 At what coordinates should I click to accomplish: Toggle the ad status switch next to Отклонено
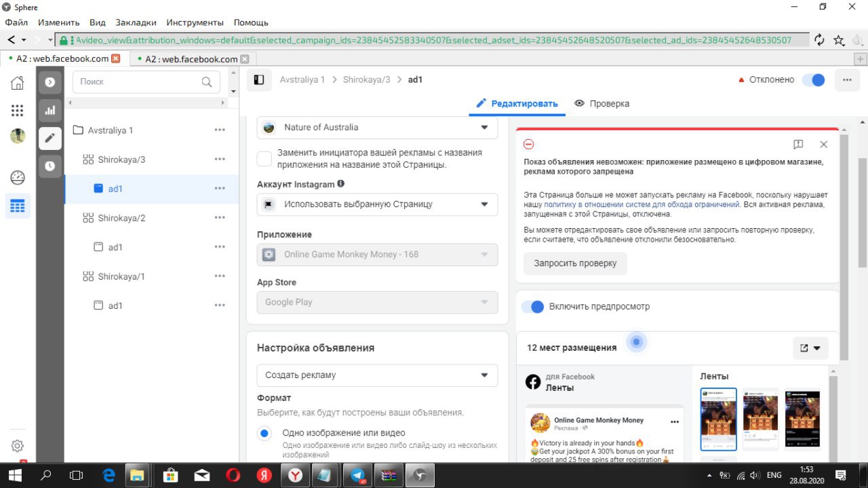pos(813,79)
